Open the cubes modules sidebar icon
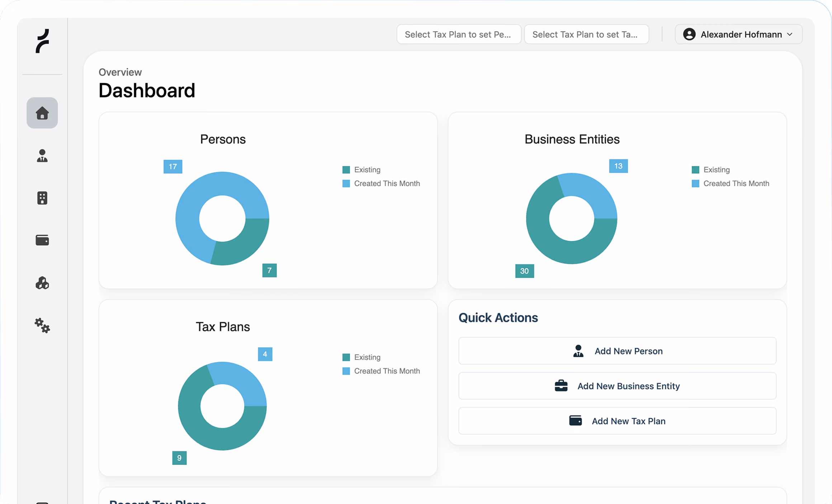 pos(42,283)
